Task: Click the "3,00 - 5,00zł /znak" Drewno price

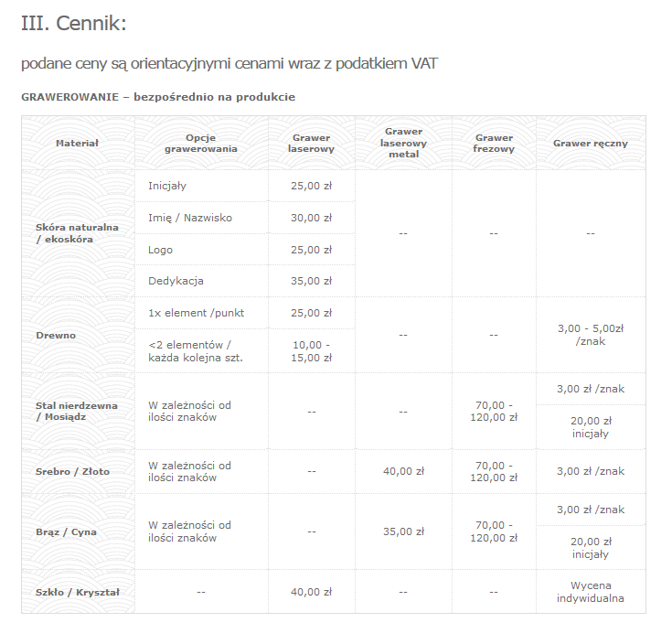Action: click(590, 335)
